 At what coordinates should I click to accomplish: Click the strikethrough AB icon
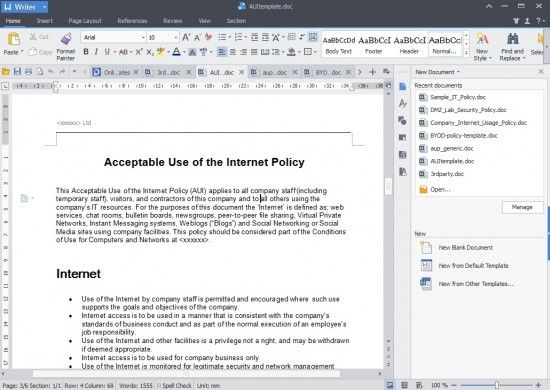[123, 52]
